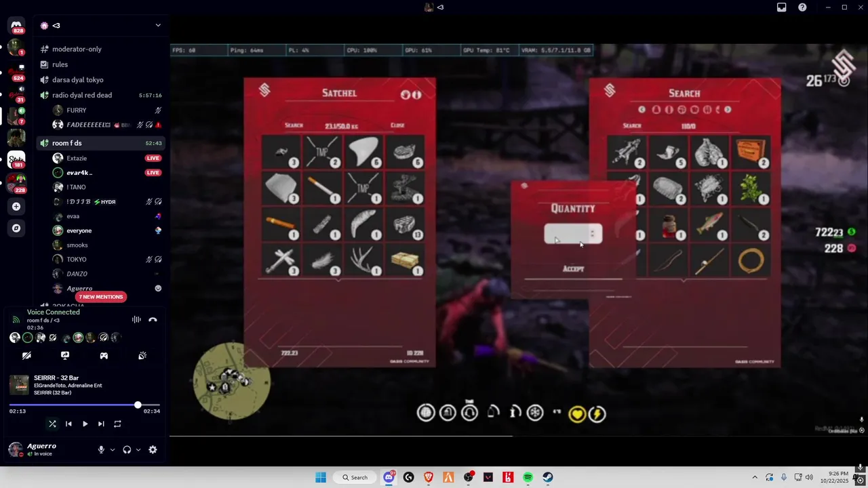The width and height of the screenshot is (868, 488).
Task: Seek the track progress slider handle
Action: (138, 405)
